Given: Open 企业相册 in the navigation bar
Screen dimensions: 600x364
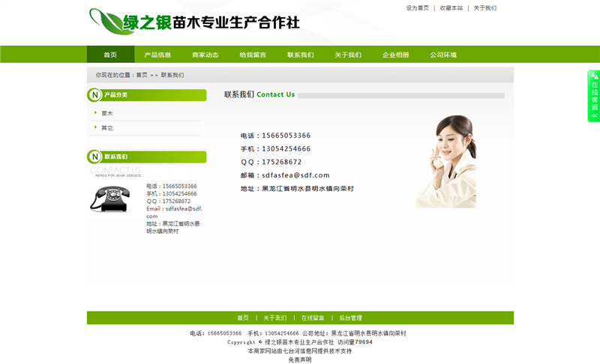Looking at the screenshot, I should point(396,55).
